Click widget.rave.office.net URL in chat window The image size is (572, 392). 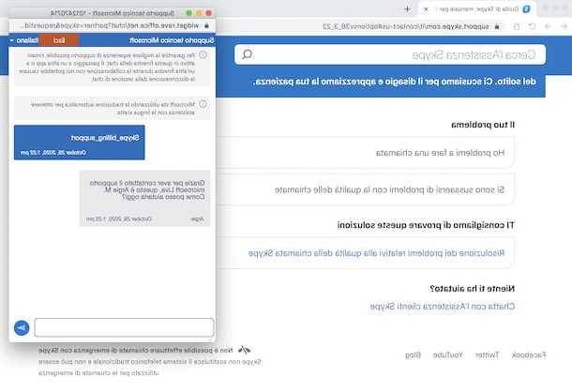click(x=110, y=25)
